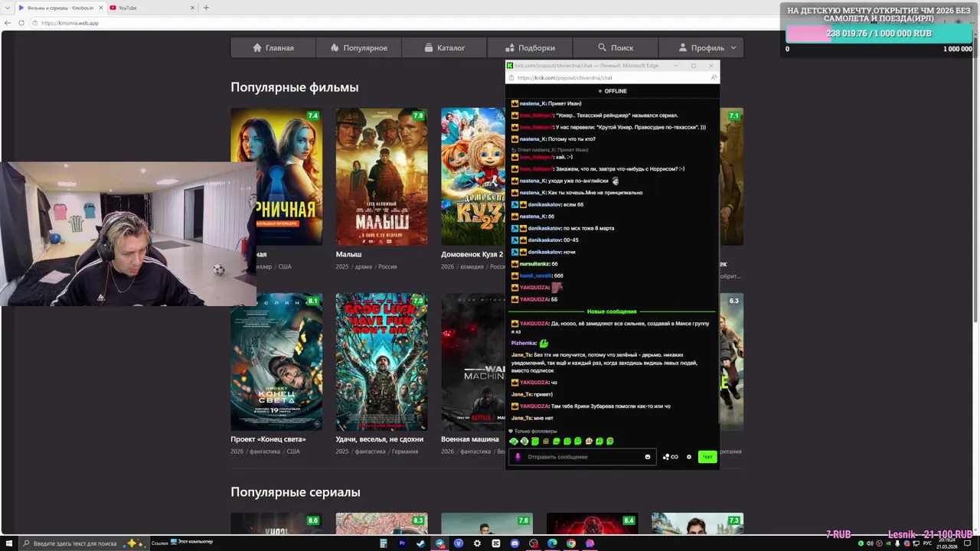The height and width of the screenshot is (551, 980).
Task: Open a new browser tab
Action: pos(206,8)
